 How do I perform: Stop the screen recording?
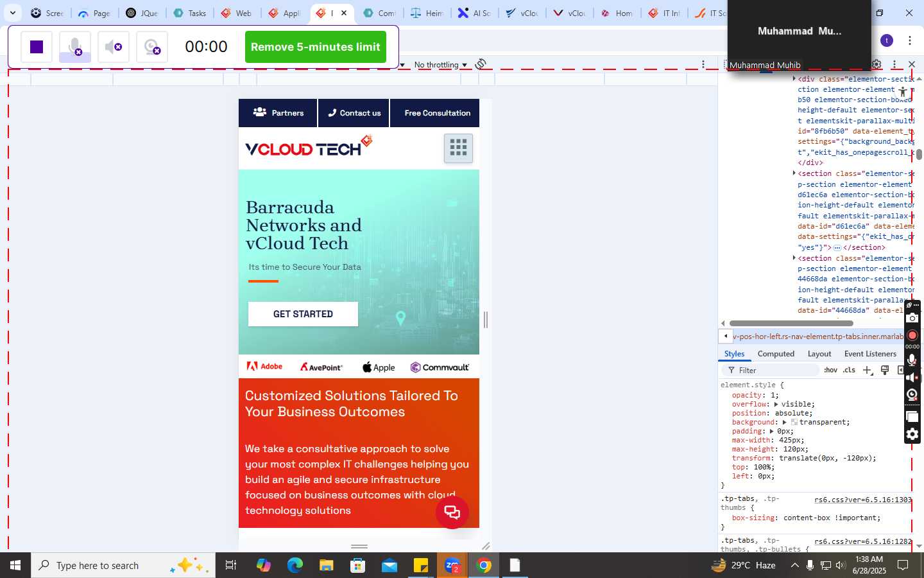tap(37, 47)
